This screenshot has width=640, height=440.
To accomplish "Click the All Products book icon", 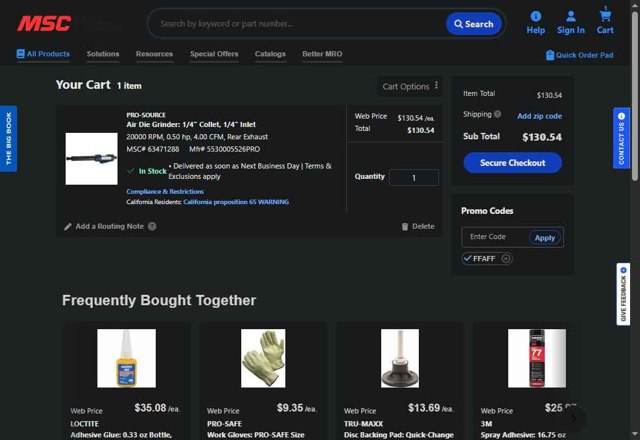I will pos(20,54).
